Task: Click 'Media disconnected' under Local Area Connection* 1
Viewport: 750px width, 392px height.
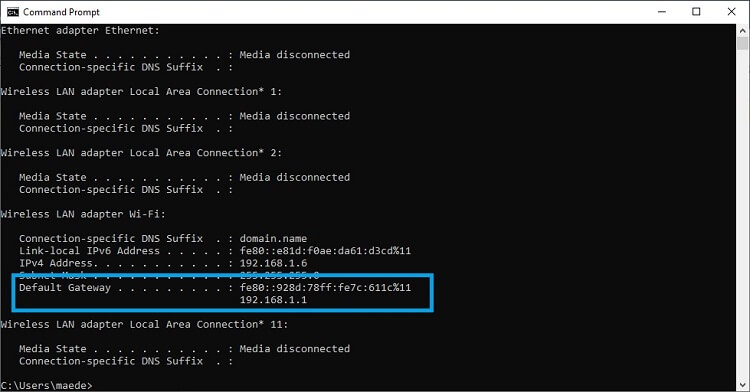Action: click(295, 116)
